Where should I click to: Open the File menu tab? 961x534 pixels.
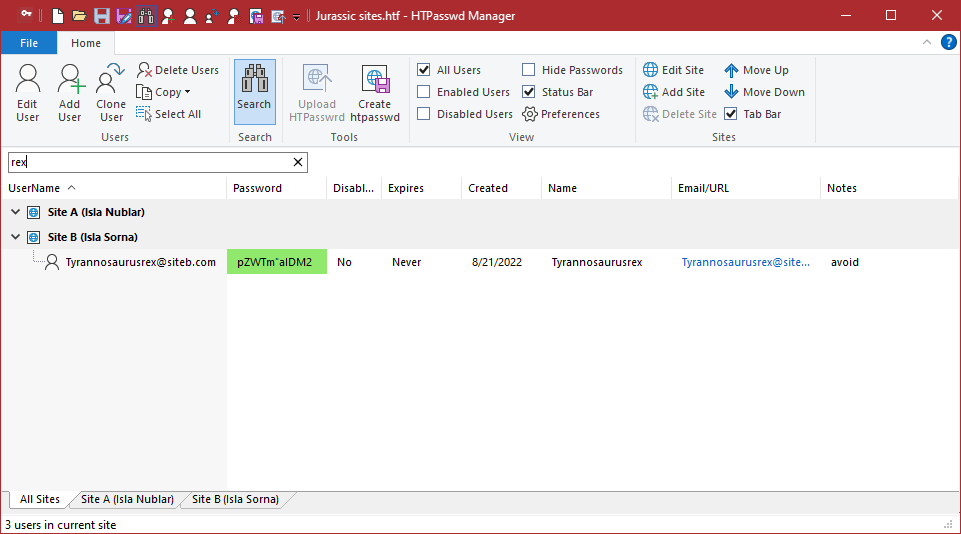pos(29,43)
